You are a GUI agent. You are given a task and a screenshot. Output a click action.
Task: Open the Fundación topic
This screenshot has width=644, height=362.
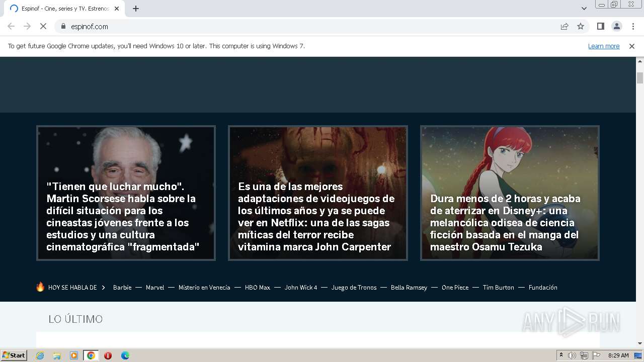tap(543, 288)
